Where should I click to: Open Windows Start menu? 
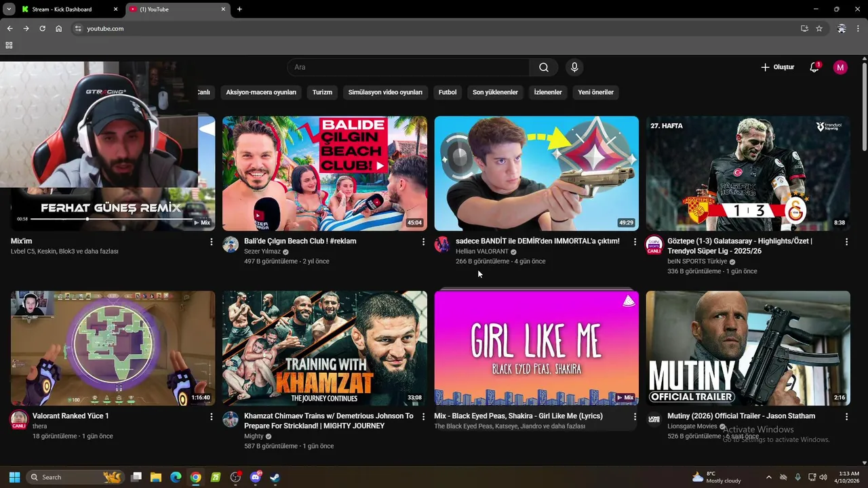[x=14, y=477]
